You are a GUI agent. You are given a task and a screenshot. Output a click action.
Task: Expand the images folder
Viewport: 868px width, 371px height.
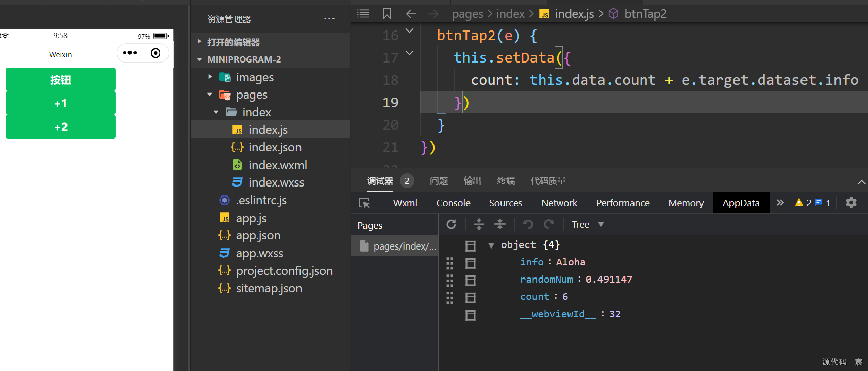click(210, 77)
